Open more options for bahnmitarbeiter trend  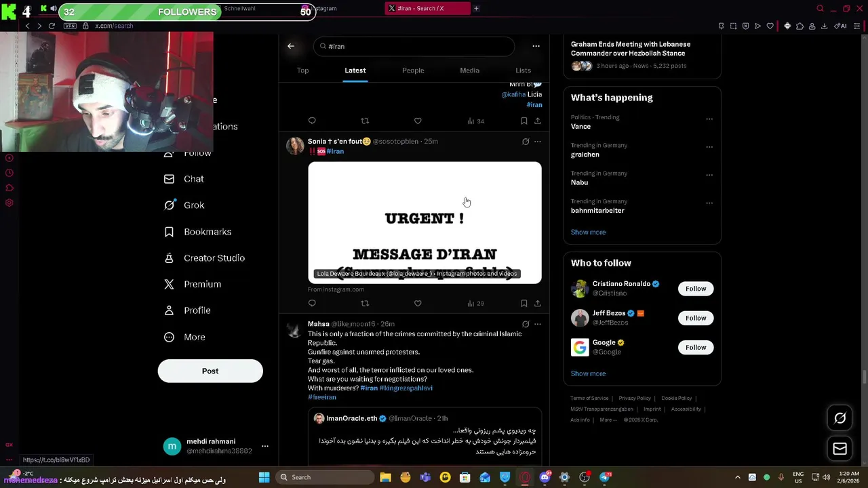709,203
